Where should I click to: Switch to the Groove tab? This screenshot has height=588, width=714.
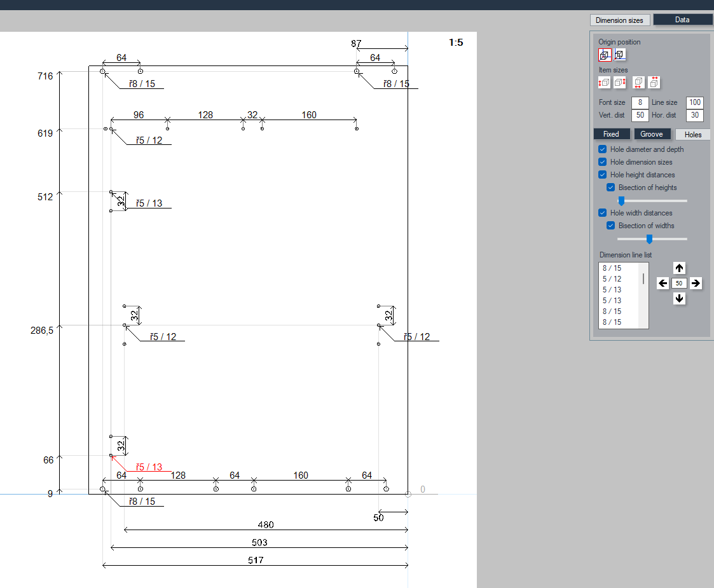(x=652, y=133)
